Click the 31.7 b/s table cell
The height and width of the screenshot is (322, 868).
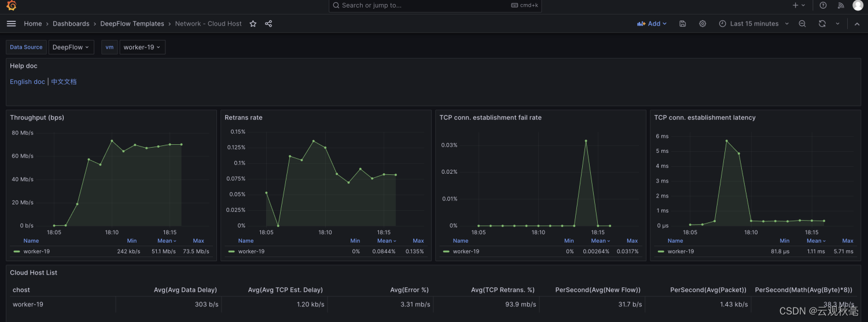coord(630,305)
